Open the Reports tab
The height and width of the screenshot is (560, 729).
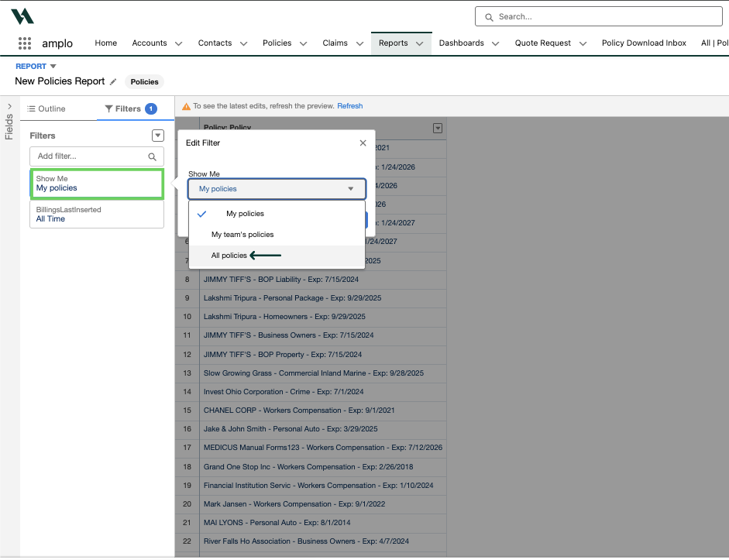pyautogui.click(x=394, y=43)
